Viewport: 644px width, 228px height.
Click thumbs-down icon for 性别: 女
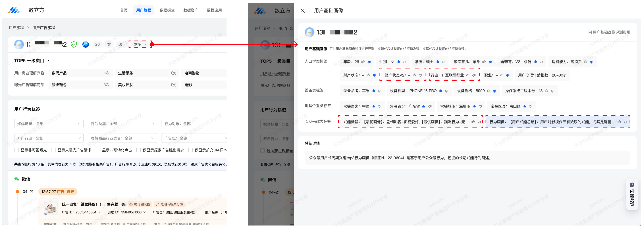click(404, 62)
